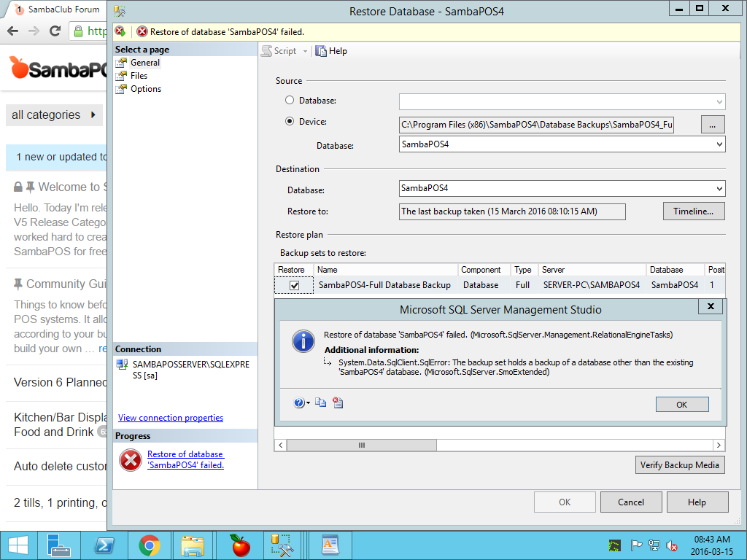Click the help icon in the error dialog
The width and height of the screenshot is (747, 560).
(298, 403)
